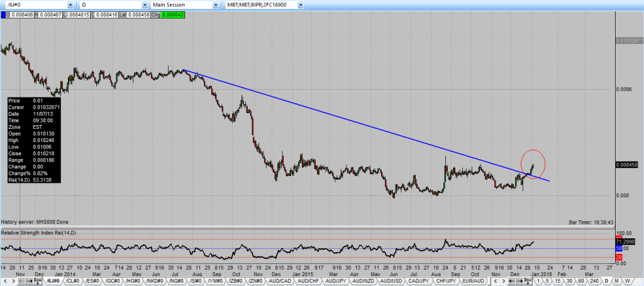Switch to the CAD/JPY tab
This screenshot has height=286, width=644.
[x=418, y=281]
